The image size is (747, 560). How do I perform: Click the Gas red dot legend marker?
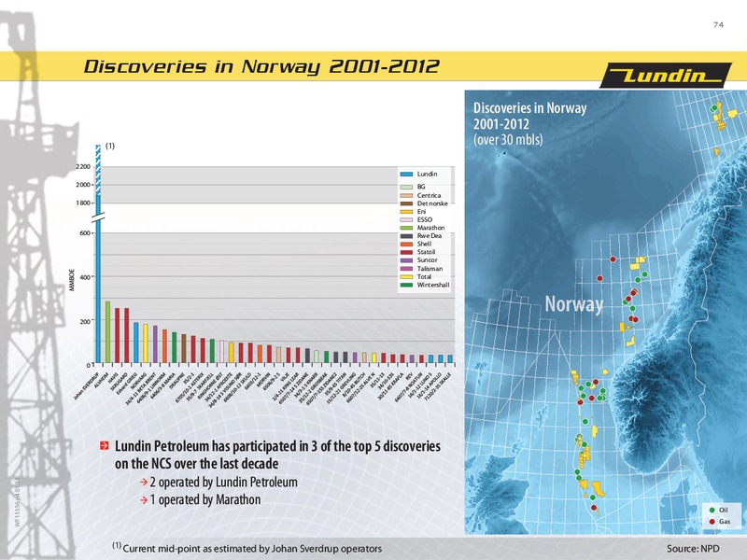712,522
